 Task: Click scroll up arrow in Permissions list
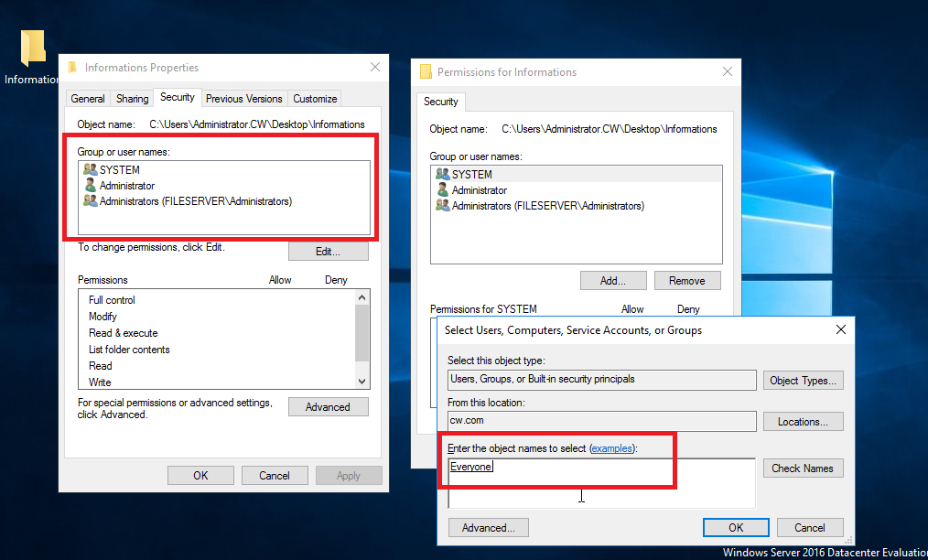[361, 296]
